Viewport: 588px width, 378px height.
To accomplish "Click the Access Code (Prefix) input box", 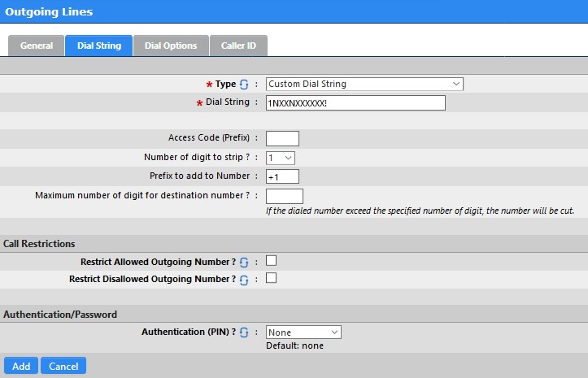I will (282, 138).
